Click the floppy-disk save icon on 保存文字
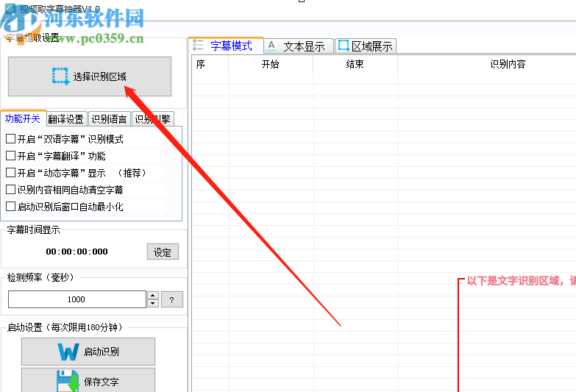The image size is (576, 392). (x=68, y=381)
